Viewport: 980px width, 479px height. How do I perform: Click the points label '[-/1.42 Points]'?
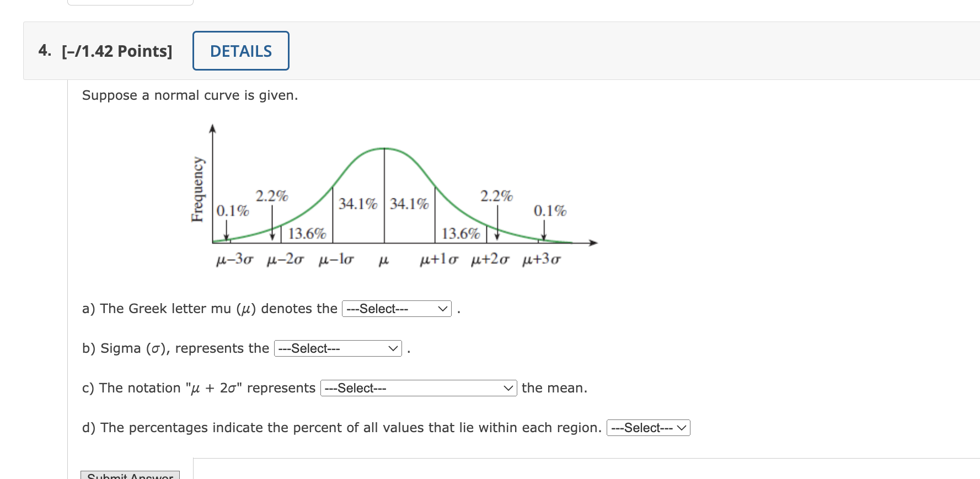coord(117,51)
